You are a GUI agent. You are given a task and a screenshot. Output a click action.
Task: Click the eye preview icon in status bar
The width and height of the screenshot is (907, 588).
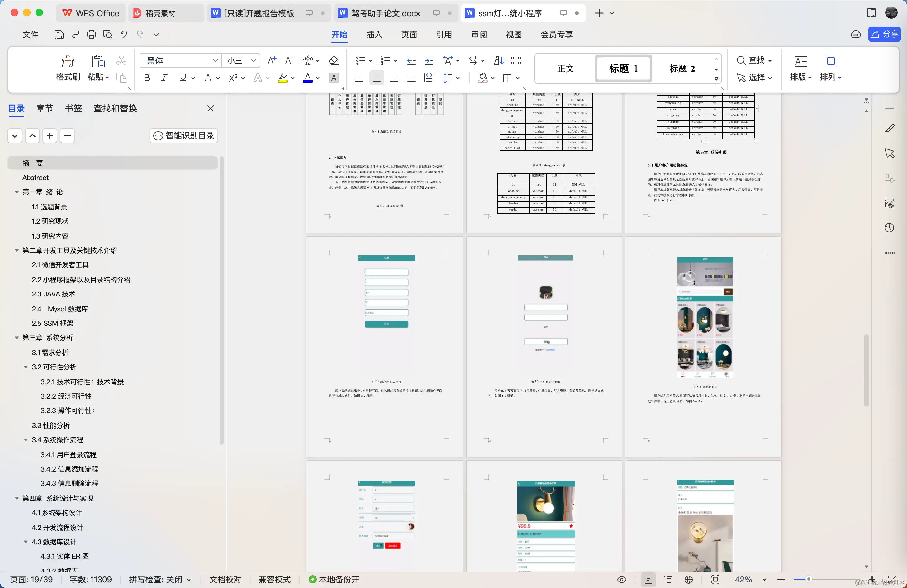pos(622,579)
